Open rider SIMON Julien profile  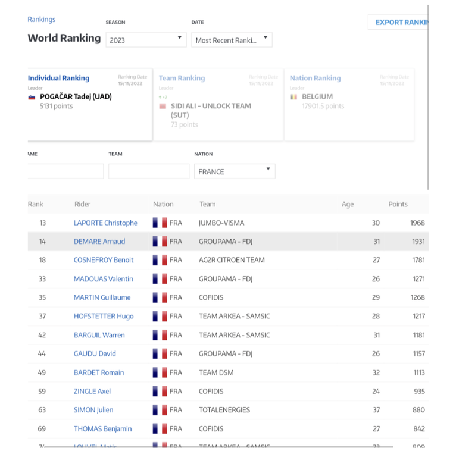(93, 410)
